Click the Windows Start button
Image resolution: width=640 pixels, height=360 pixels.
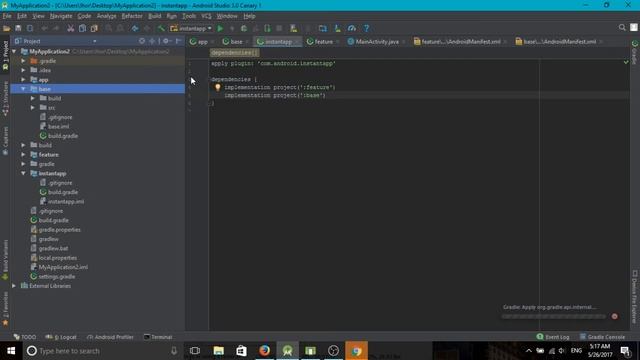pos(11,351)
